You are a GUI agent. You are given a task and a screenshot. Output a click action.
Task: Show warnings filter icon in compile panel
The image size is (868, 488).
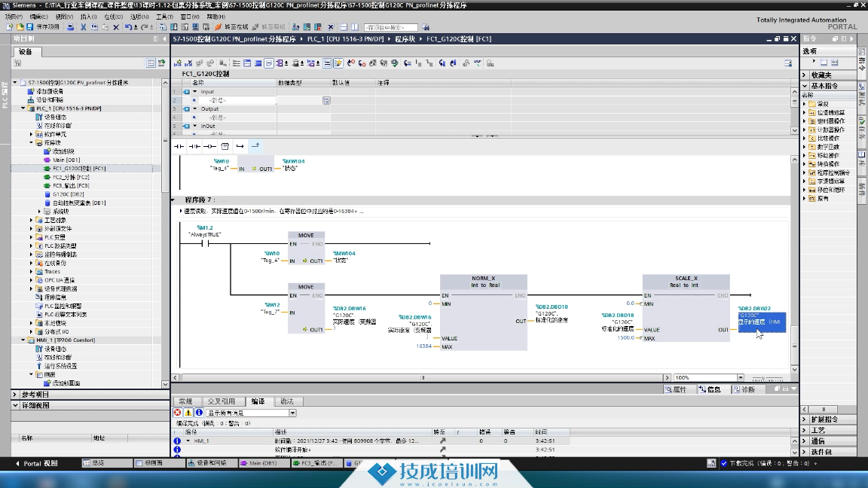188,413
